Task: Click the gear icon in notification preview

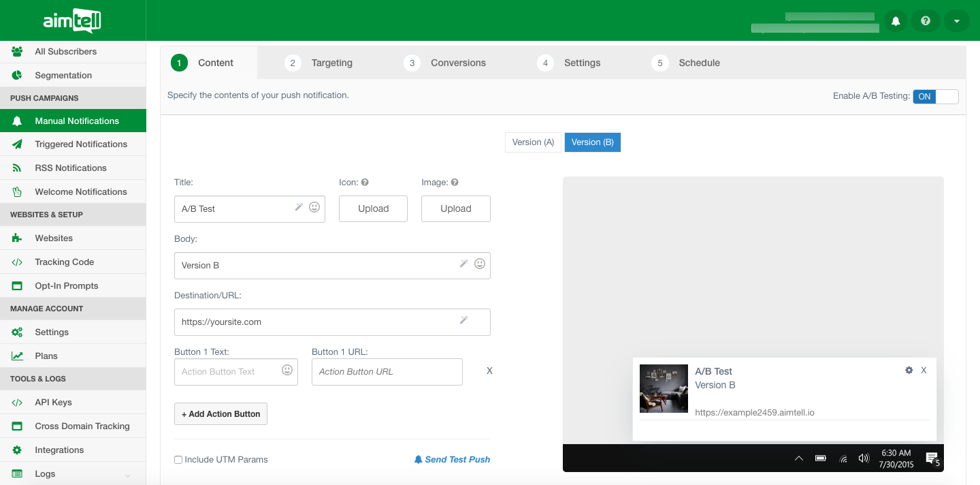Action: click(x=909, y=371)
